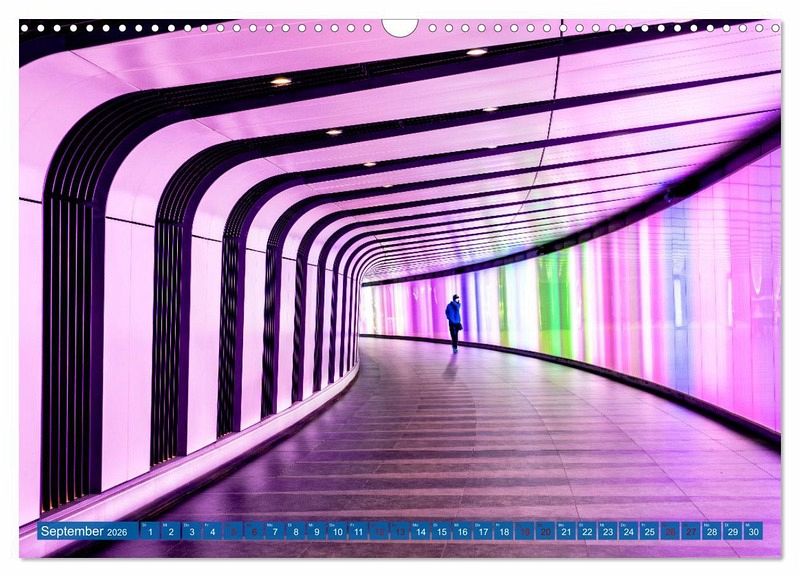Click date 25 in the calendar strip
The image size is (800, 577).
click(x=649, y=532)
